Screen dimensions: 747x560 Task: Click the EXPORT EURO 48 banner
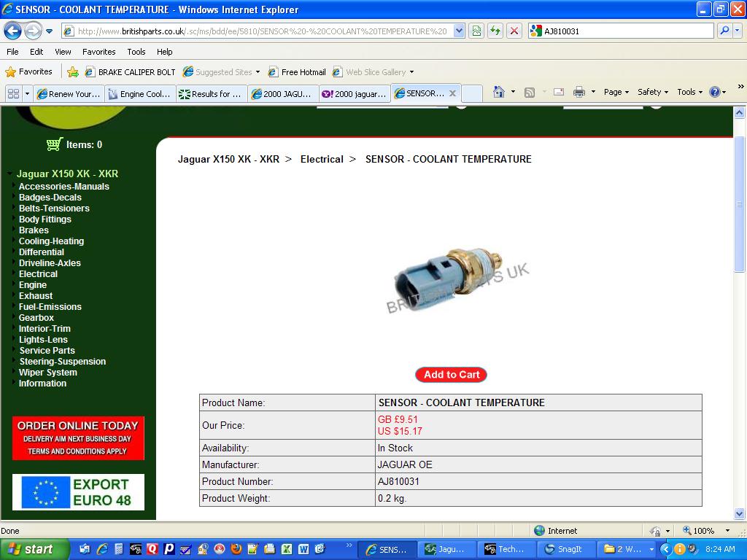[78, 492]
